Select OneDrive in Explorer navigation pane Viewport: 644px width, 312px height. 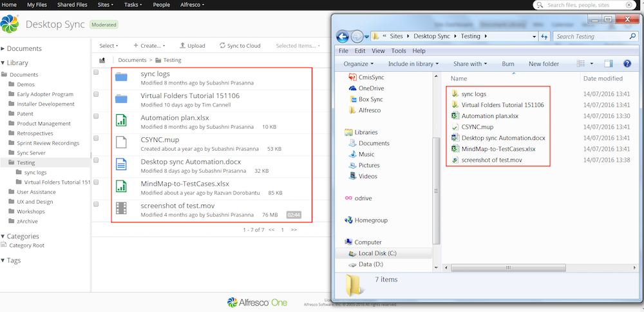[x=370, y=88]
